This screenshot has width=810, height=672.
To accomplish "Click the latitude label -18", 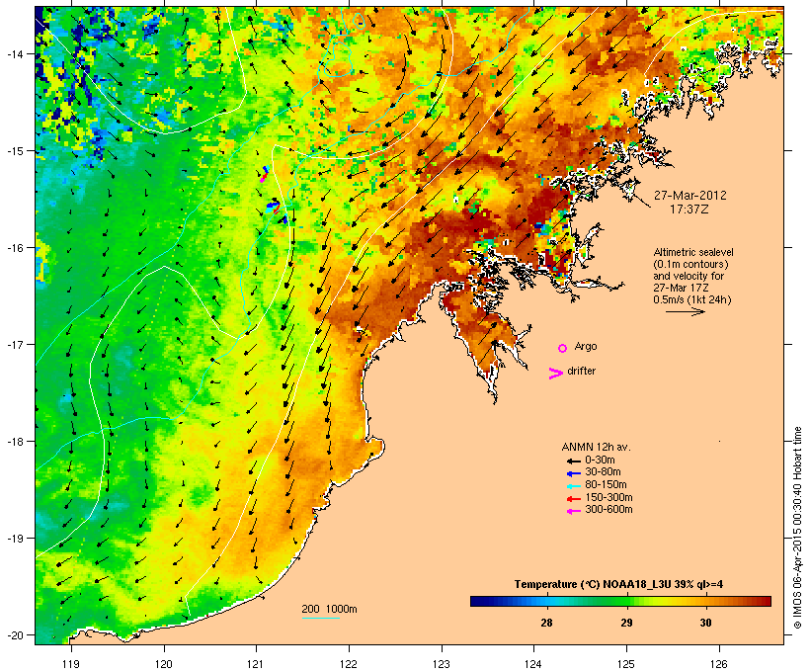I will pos(14,442).
